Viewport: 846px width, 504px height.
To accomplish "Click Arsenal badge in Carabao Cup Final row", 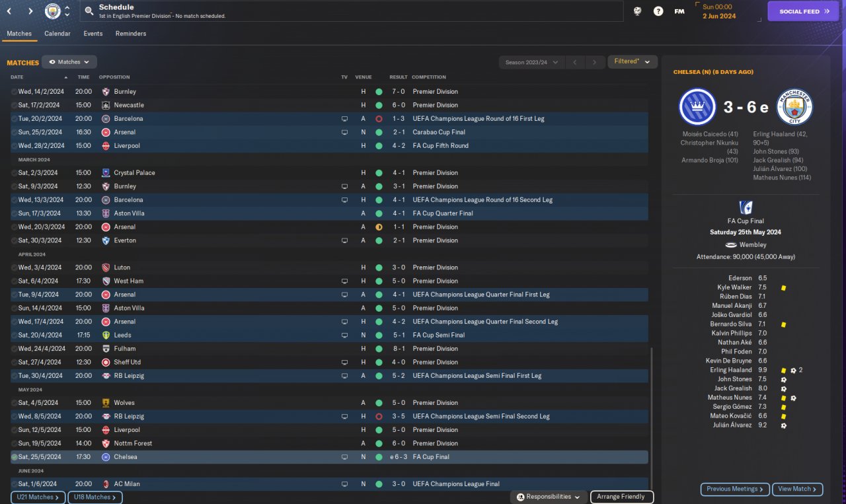I will pyautogui.click(x=106, y=132).
